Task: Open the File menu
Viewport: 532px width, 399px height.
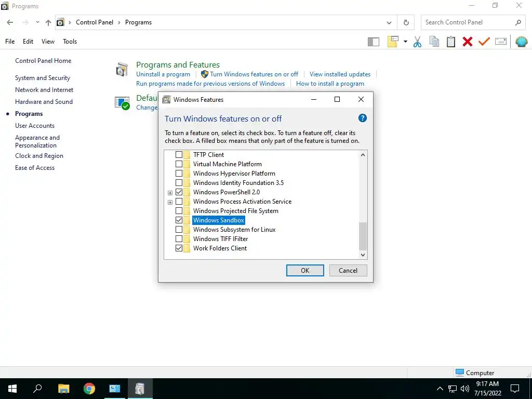Action: [x=10, y=42]
